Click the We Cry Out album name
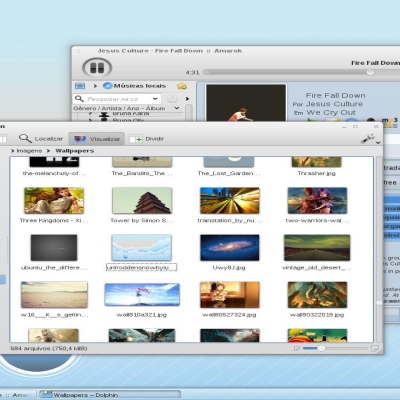Image resolution: width=400 pixels, height=400 pixels. [331, 113]
